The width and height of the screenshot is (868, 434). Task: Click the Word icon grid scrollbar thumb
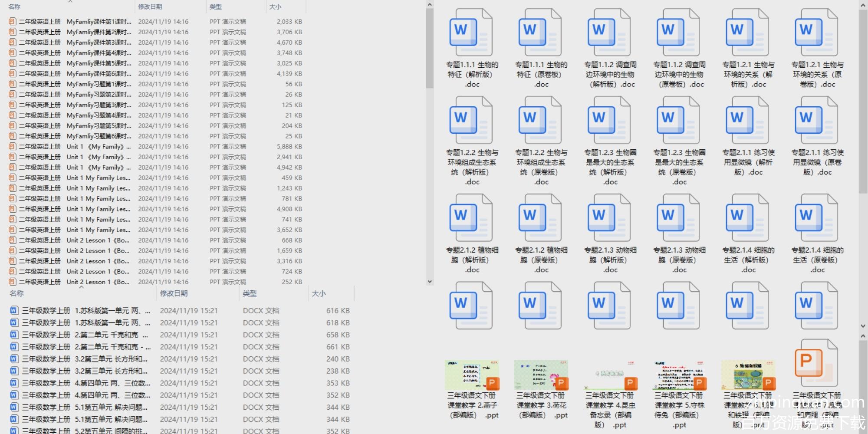point(863,102)
